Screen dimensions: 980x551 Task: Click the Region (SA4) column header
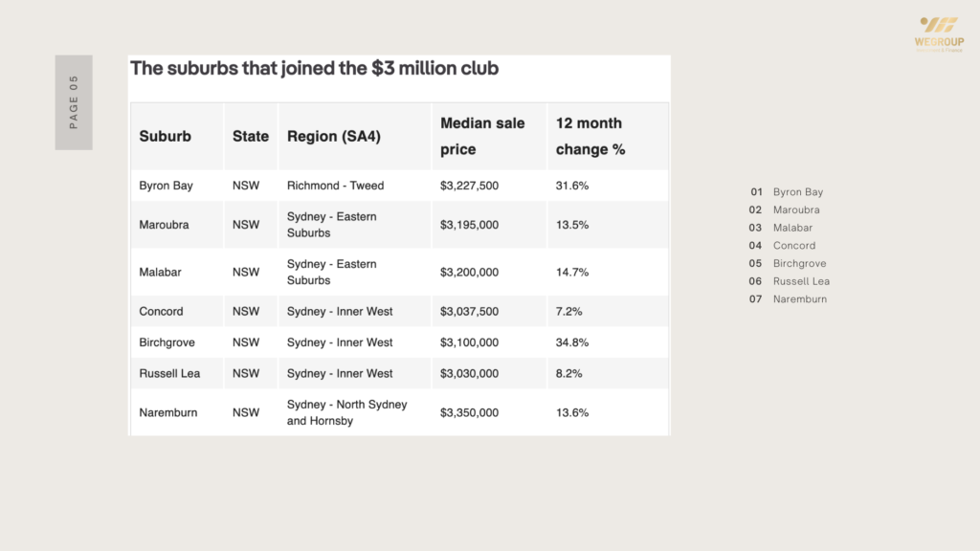334,137
